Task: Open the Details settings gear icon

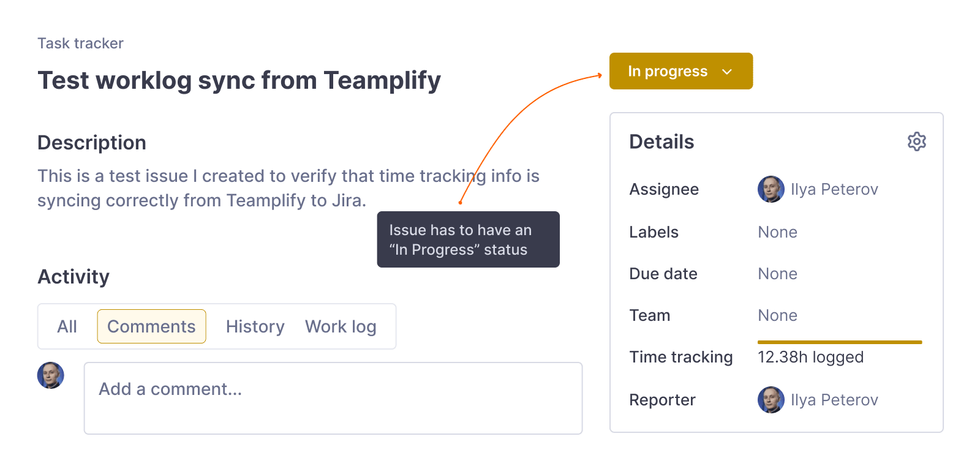Action: click(916, 141)
